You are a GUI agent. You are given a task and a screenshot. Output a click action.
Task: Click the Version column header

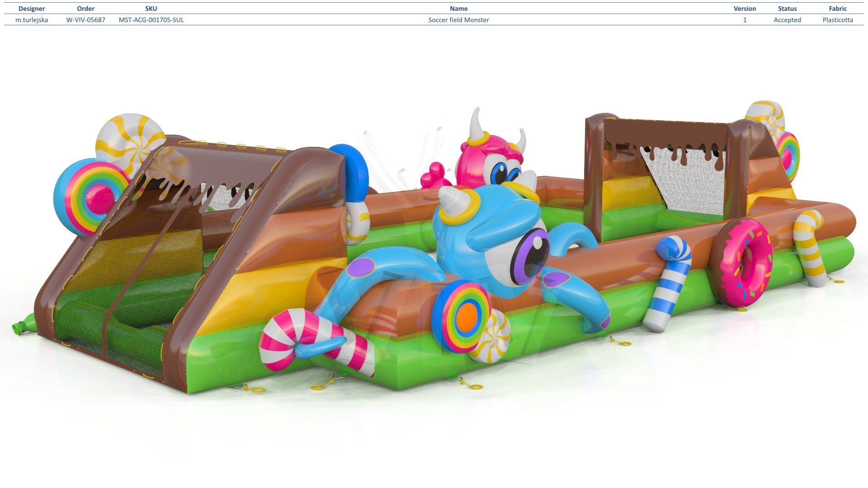click(745, 9)
